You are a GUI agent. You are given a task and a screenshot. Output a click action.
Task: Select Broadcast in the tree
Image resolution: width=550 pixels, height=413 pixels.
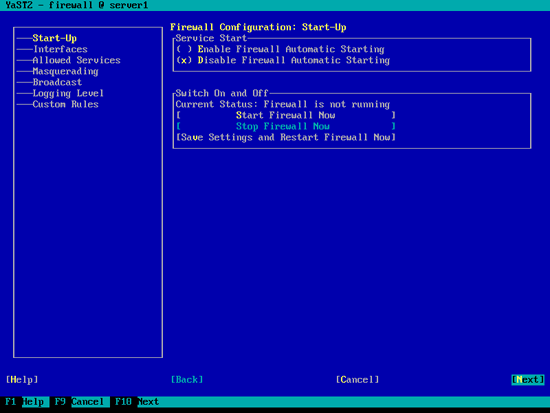57,82
